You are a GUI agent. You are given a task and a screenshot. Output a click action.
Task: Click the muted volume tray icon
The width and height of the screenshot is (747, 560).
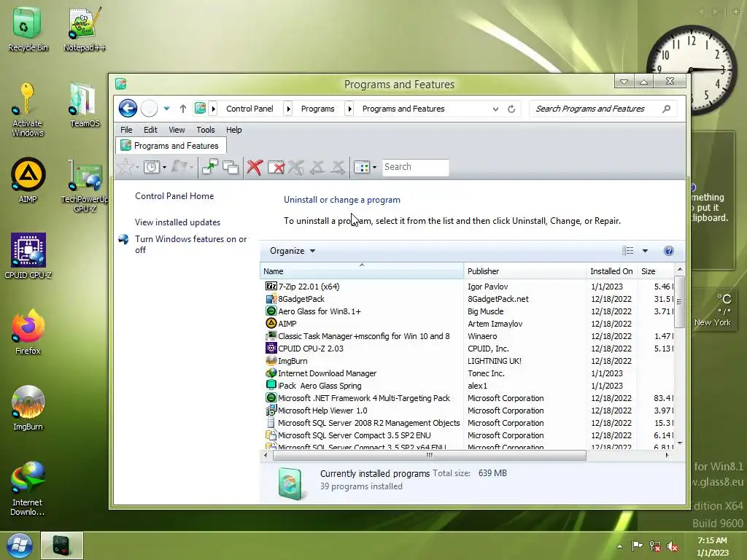(x=672, y=546)
